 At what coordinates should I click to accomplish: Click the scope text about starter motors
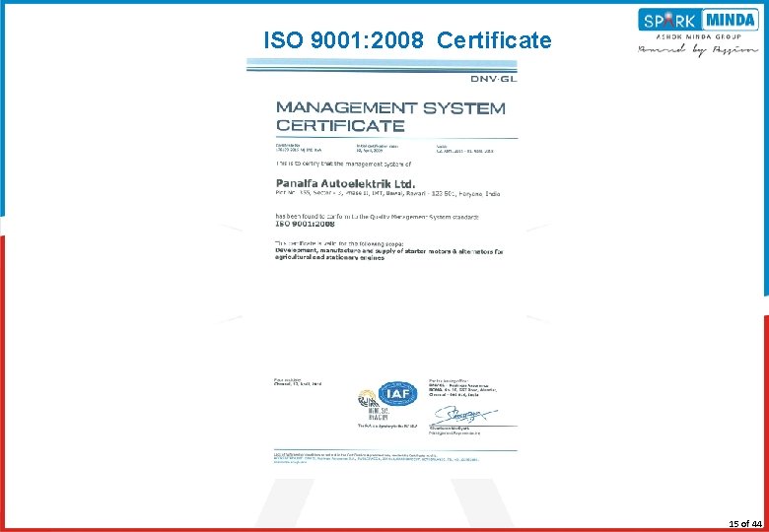(x=389, y=254)
